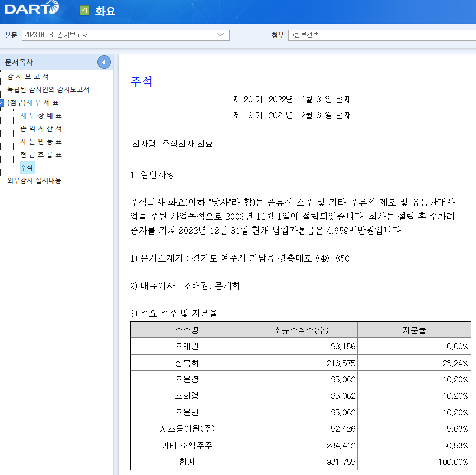Click shareholder name 조희경
Viewport: 476px width, 475px height.
(x=187, y=396)
